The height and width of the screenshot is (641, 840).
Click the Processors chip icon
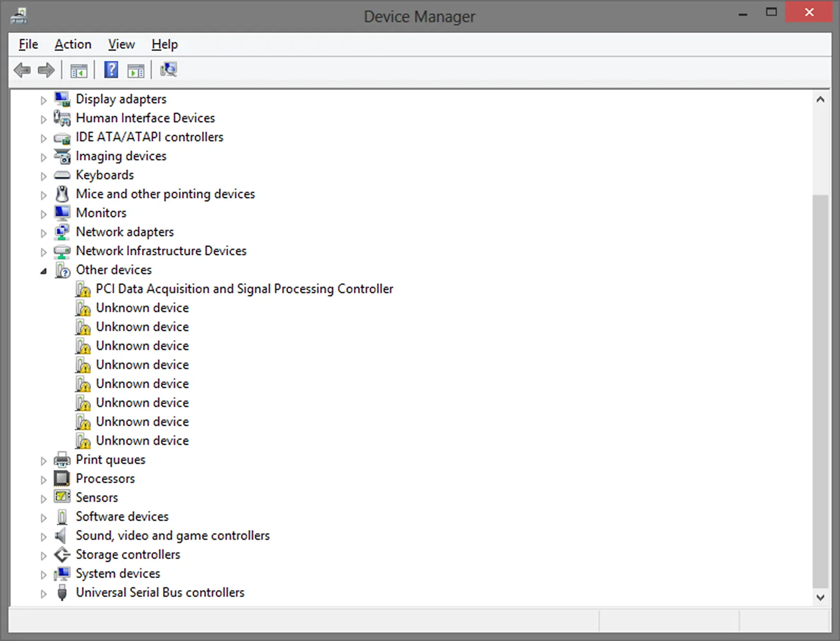[62, 479]
